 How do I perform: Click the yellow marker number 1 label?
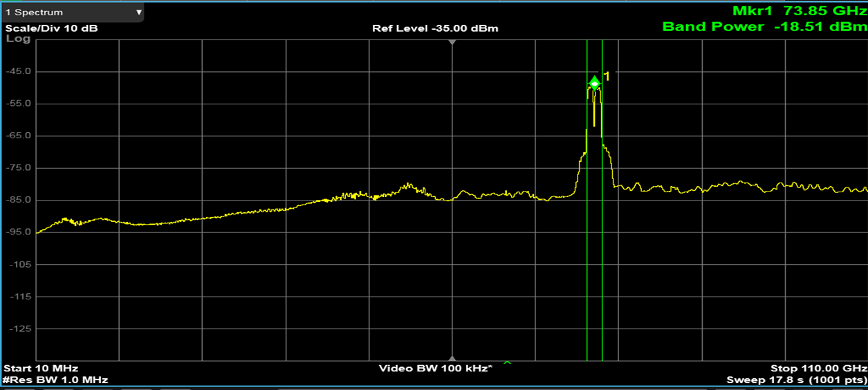pos(607,76)
